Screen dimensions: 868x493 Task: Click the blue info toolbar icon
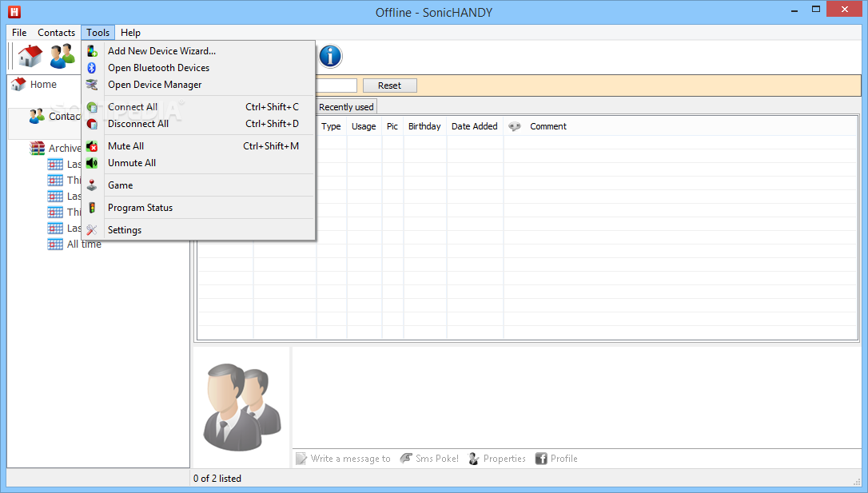tap(330, 56)
